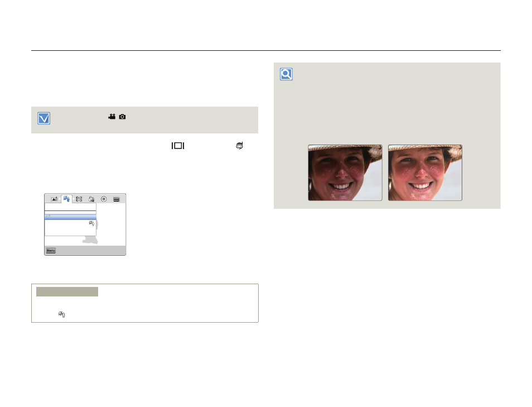The image size is (532, 407).
Task: Choose the menu row with the diver icon
Action: pos(71,223)
